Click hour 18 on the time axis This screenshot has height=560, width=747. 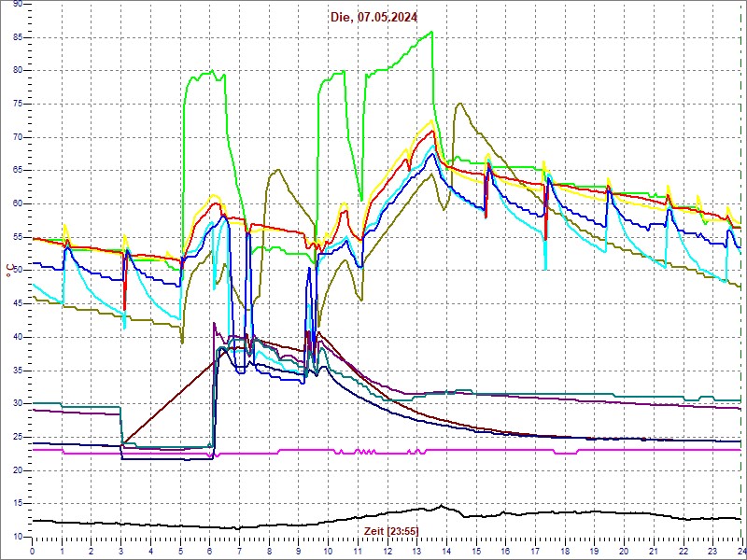[x=565, y=551]
